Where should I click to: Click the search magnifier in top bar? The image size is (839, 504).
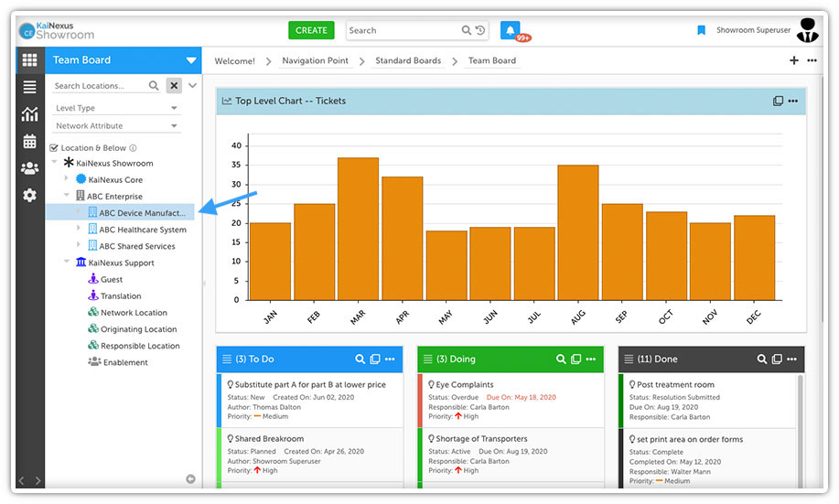click(467, 30)
